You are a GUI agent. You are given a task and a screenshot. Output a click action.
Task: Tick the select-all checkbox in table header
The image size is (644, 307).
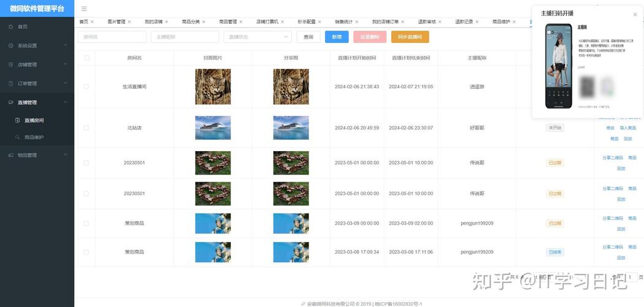click(x=86, y=58)
